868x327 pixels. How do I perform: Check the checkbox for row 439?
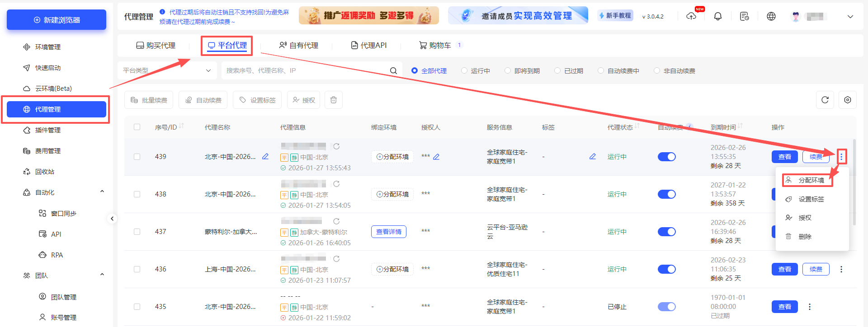click(x=137, y=157)
